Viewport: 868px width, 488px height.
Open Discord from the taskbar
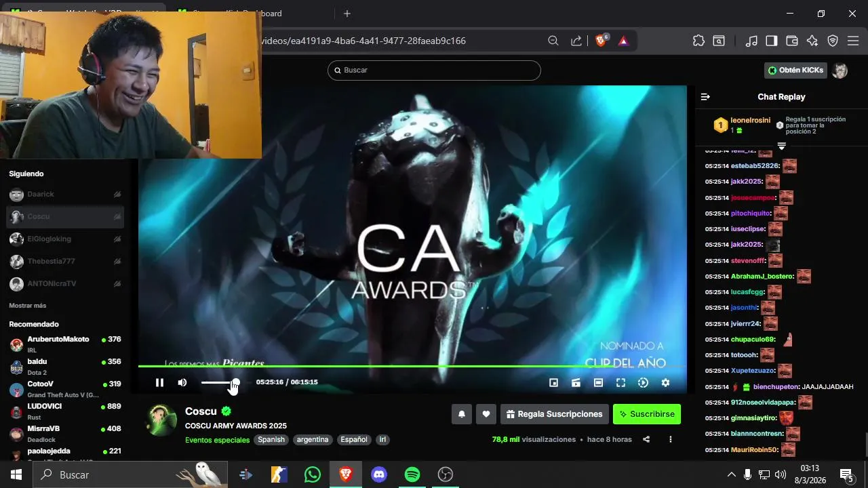pos(379,474)
